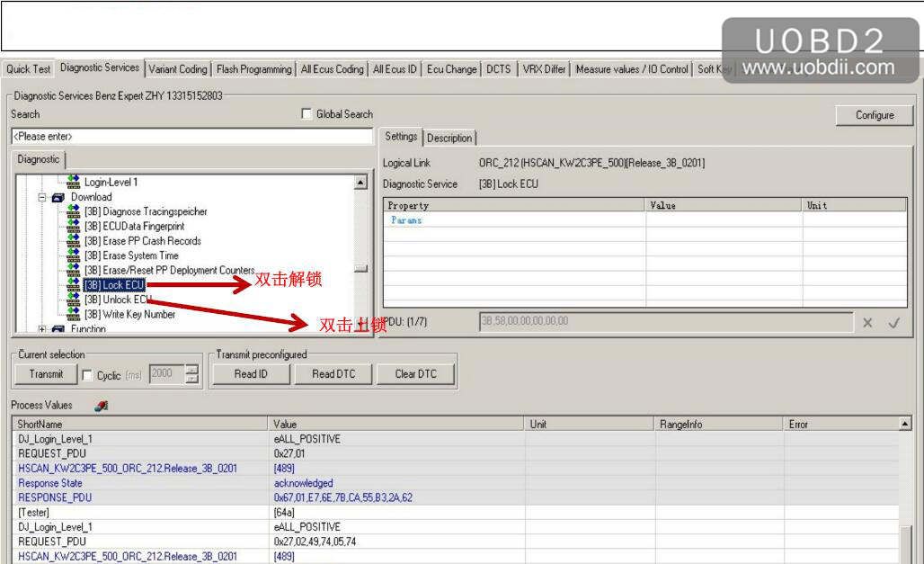Open Measure values / IO Control tab
The width and height of the screenshot is (924, 564).
coord(632,69)
